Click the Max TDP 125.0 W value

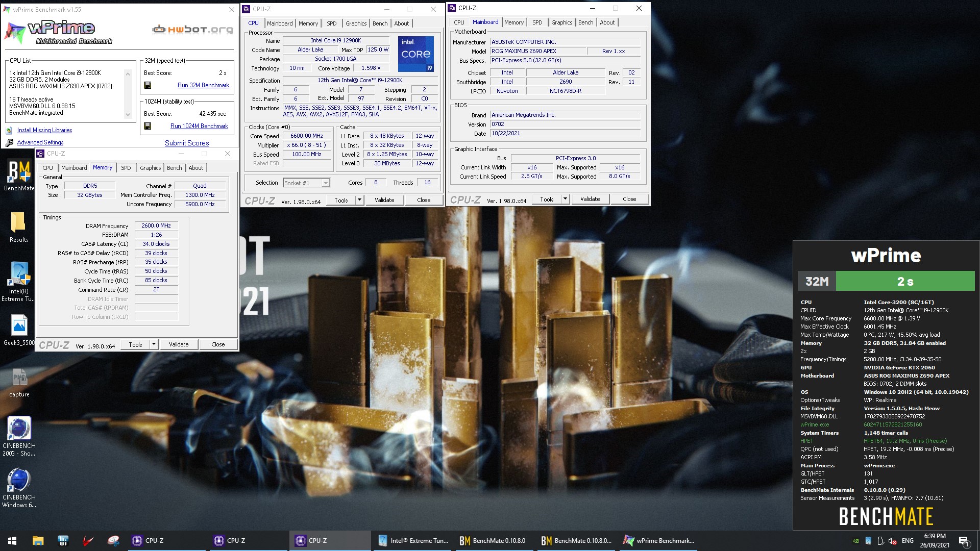tap(378, 49)
